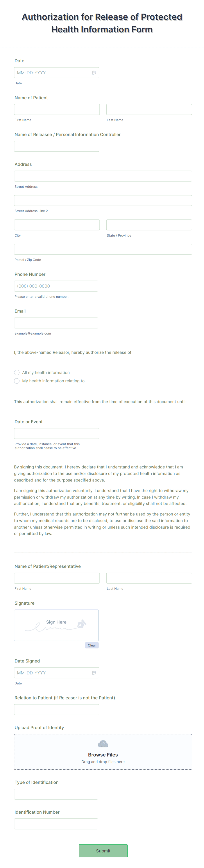Viewport: 204px width, 868px height.
Task: Open the calendar icon on the Date field
Action: click(94, 73)
